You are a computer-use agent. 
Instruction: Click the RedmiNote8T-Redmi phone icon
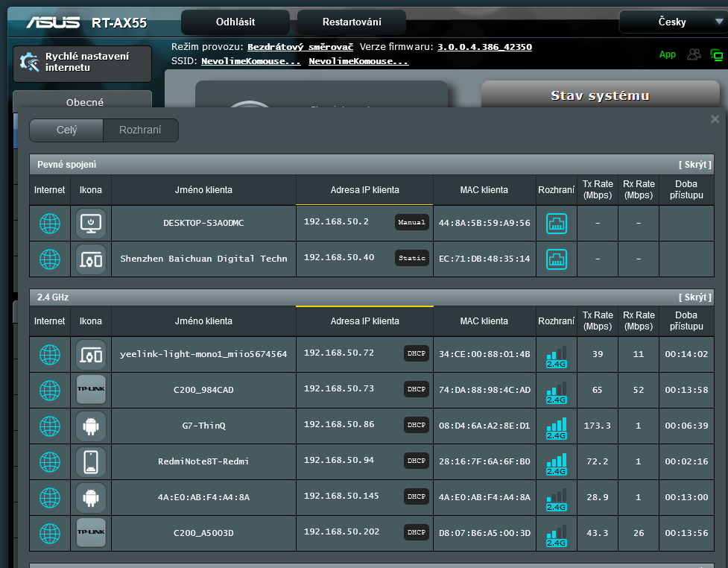[x=91, y=462]
